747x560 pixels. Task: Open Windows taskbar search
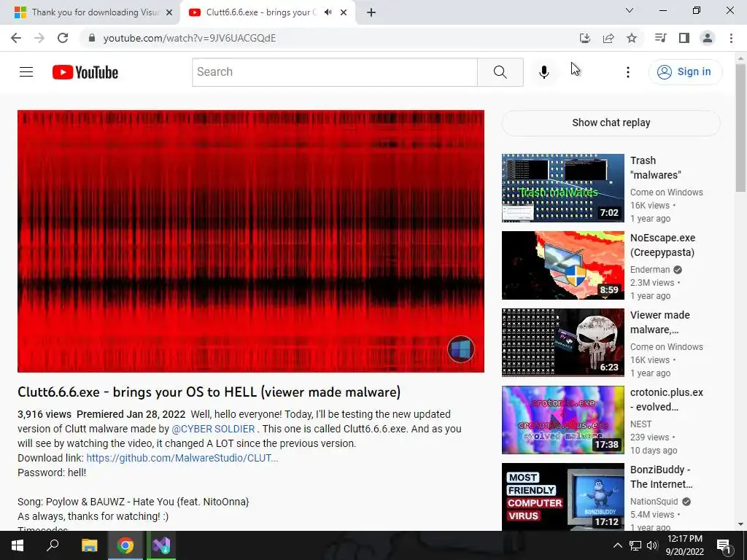tap(53, 545)
